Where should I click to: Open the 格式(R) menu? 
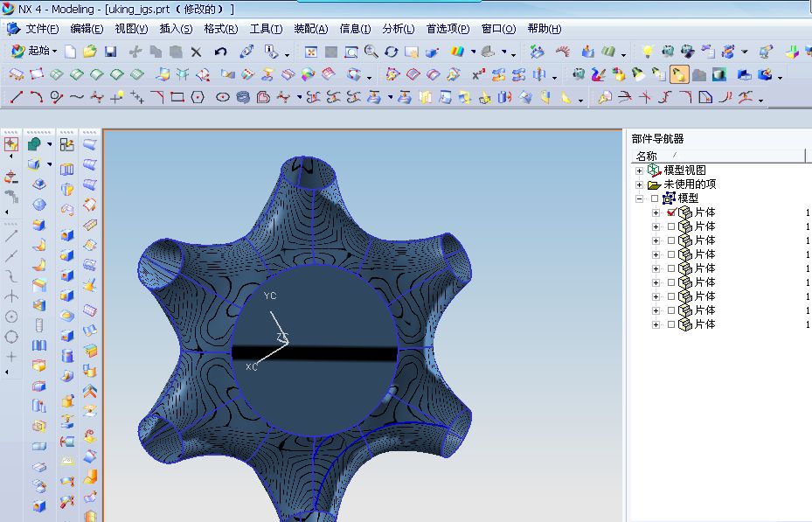point(220,29)
